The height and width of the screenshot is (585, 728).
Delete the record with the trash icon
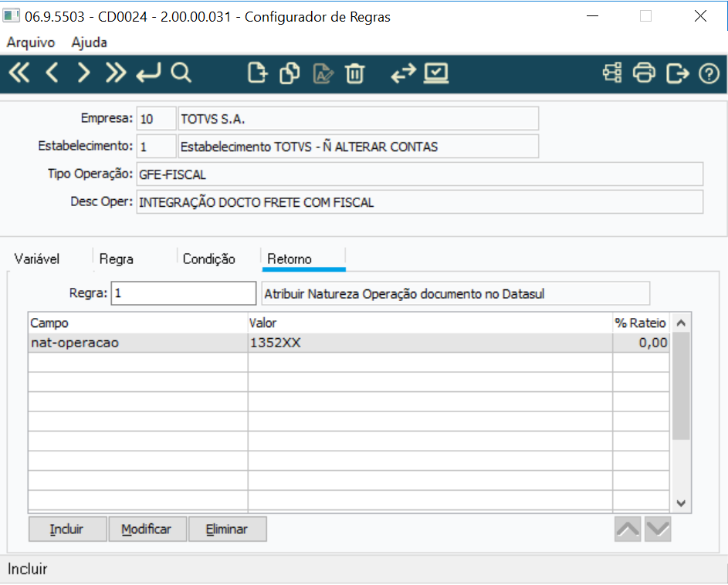355,73
